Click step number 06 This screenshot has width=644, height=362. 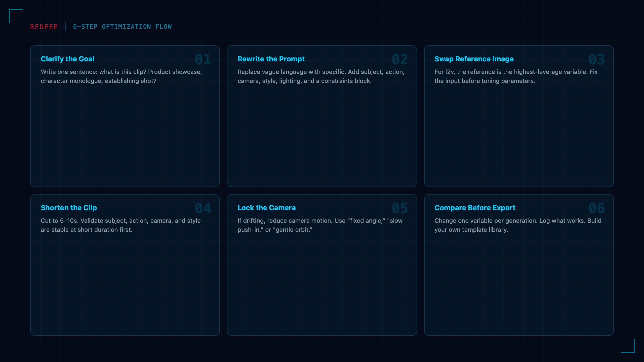tap(597, 208)
